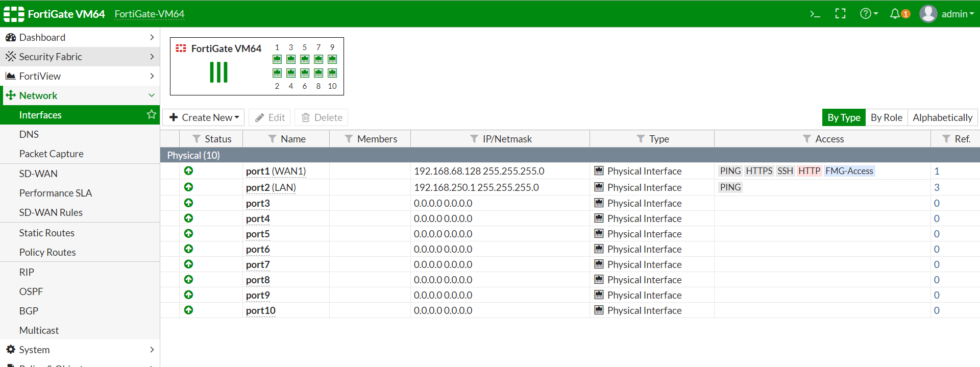This screenshot has height=367, width=980.
Task: Select port1 (WAN1) interface
Action: click(x=276, y=171)
